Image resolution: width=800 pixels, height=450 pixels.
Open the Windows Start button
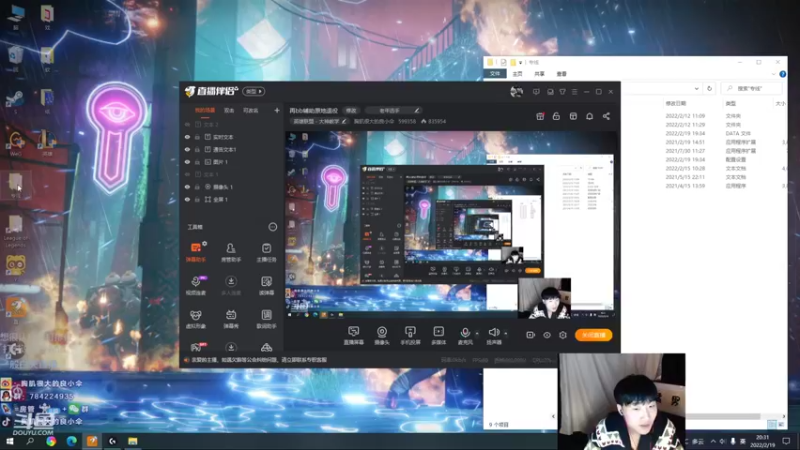10,441
